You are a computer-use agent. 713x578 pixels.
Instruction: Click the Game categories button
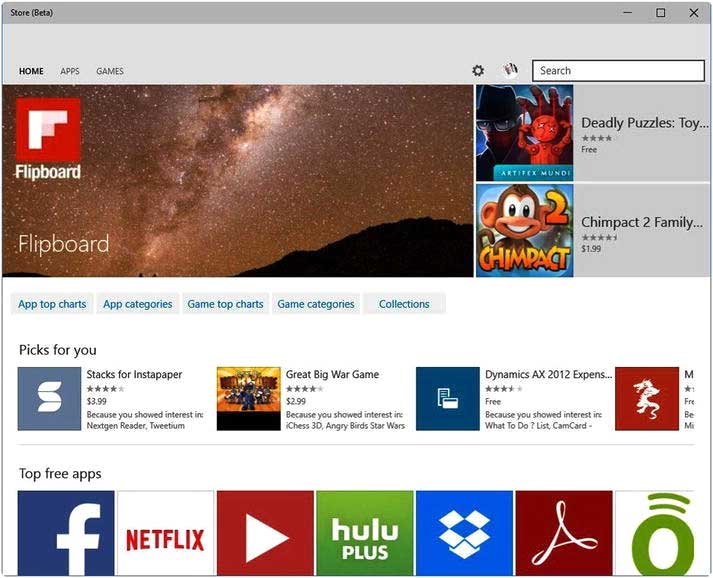316,304
